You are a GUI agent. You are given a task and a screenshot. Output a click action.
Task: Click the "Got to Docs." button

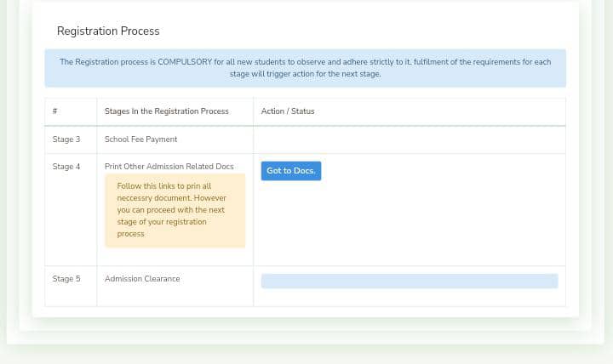[291, 171]
